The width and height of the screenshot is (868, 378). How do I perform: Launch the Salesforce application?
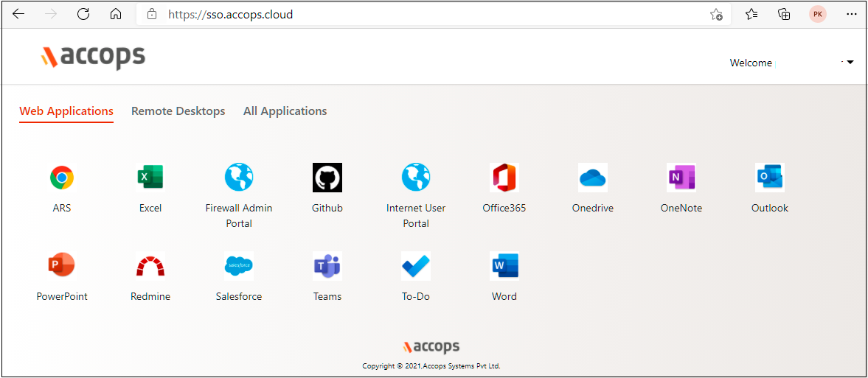click(239, 266)
